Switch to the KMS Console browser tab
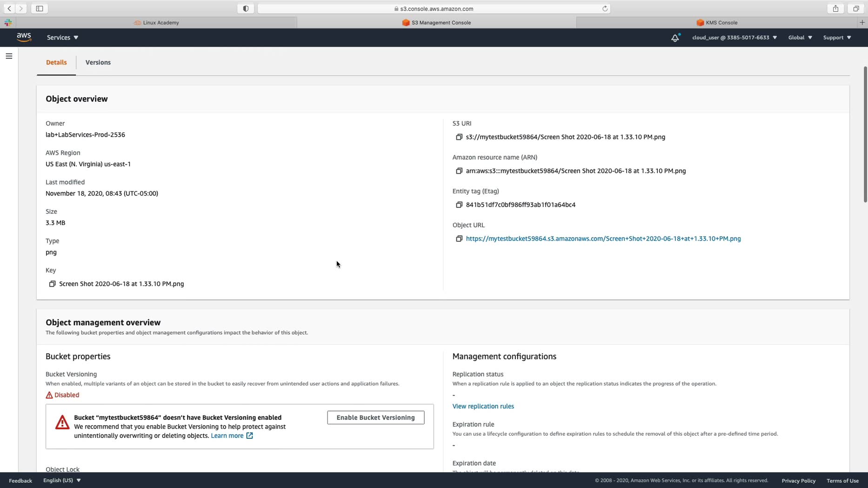 point(717,22)
